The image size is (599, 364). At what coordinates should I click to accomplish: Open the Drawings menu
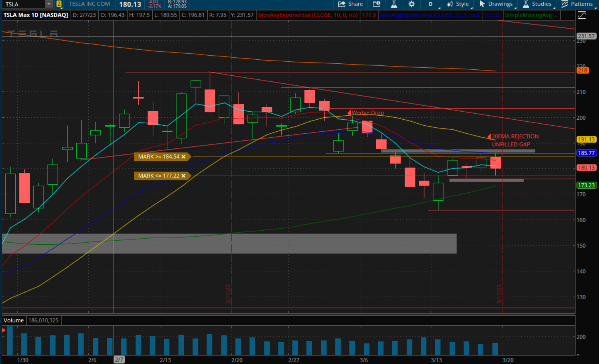(x=496, y=4)
